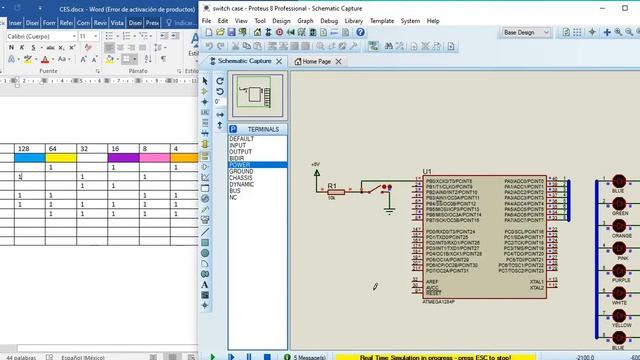This screenshot has width=640, height=360.
Task: Select the Junction Dot Mode tool
Action: 205,102
